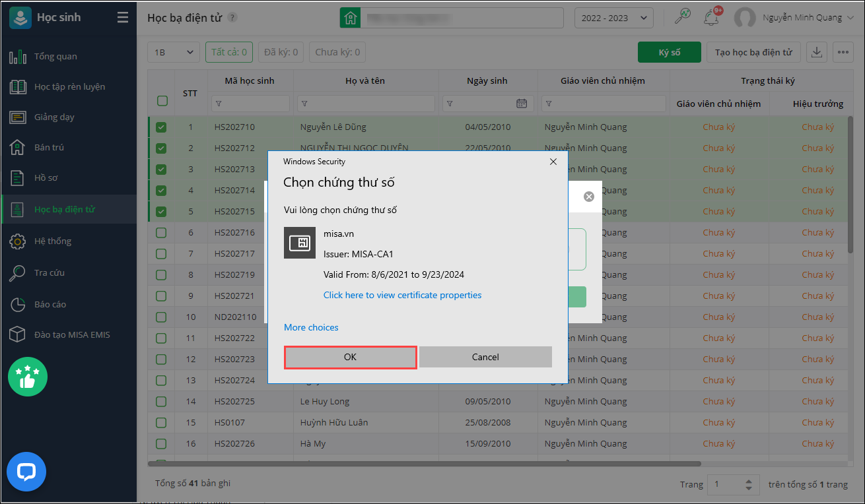Open the analytics magnifier icon in header
The image size is (865, 504).
(682, 18)
